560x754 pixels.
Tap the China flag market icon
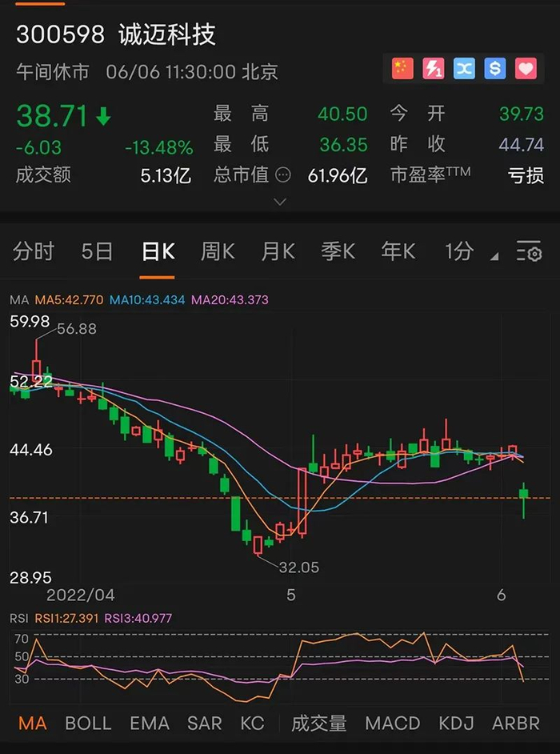(402, 69)
